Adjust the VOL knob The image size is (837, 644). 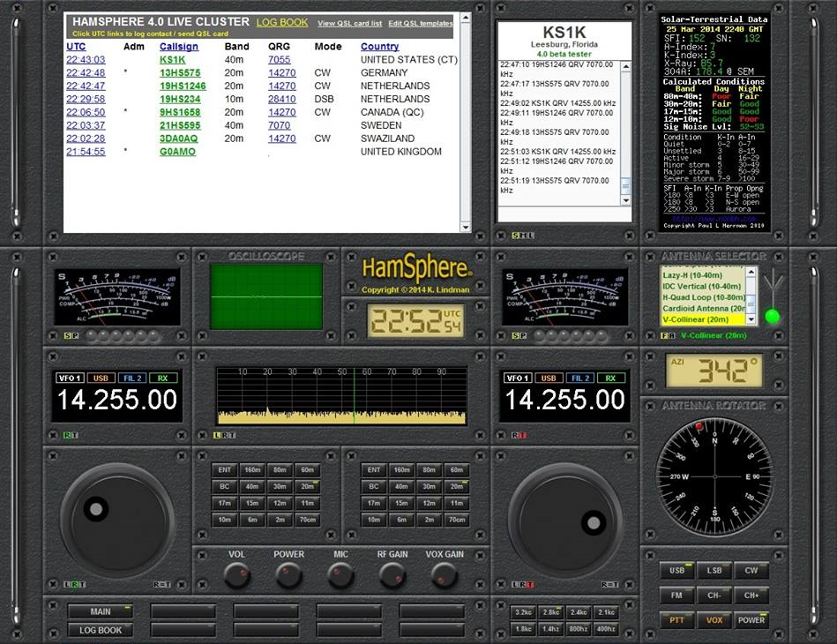237,575
